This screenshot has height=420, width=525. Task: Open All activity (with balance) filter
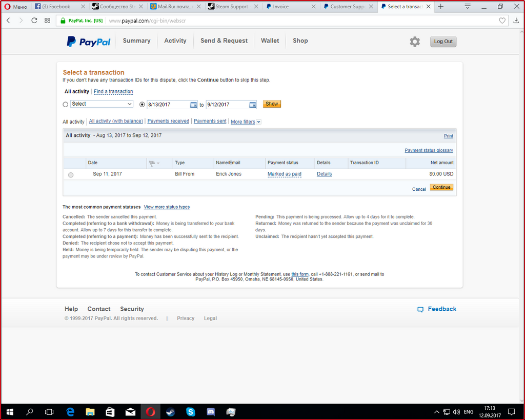click(116, 121)
